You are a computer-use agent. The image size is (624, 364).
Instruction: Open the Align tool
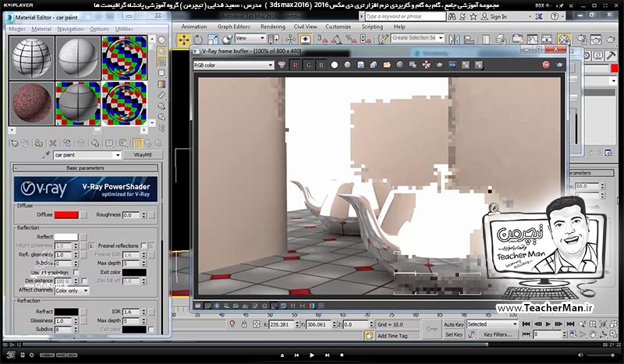pos(470,39)
